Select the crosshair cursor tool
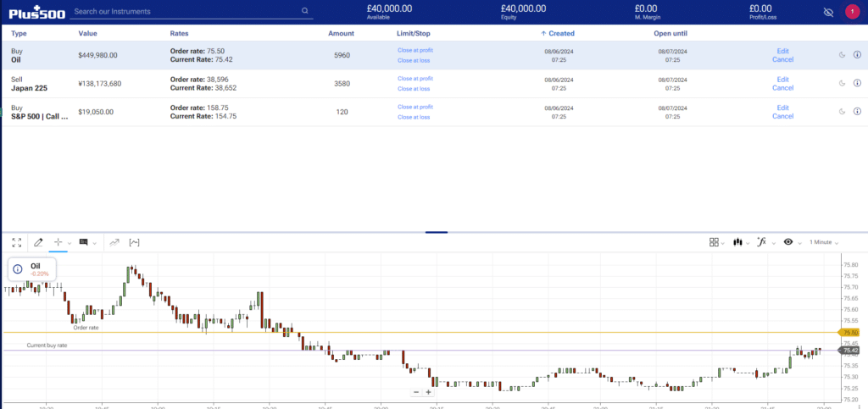The image size is (868, 409). [58, 242]
